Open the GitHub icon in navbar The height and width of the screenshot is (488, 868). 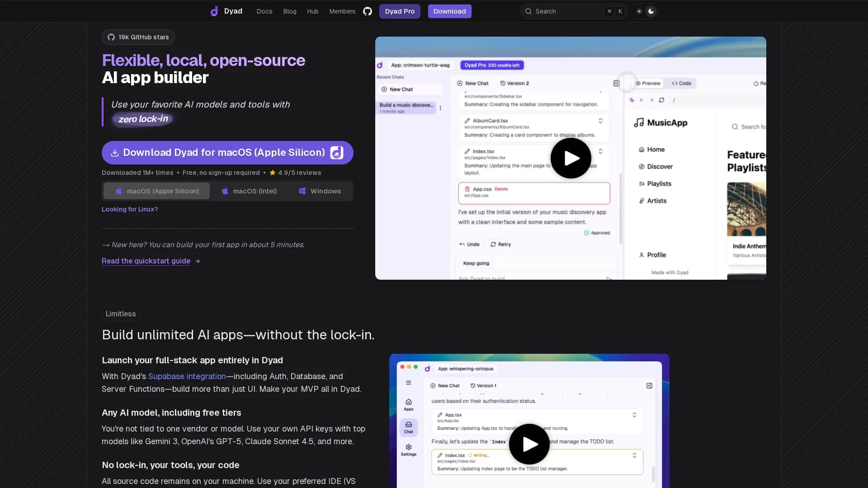pos(368,11)
